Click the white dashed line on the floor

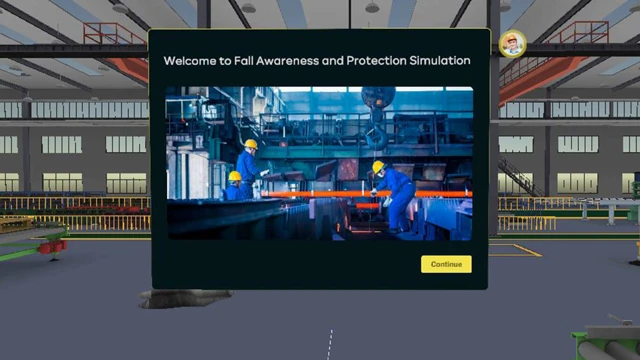(x=330, y=344)
